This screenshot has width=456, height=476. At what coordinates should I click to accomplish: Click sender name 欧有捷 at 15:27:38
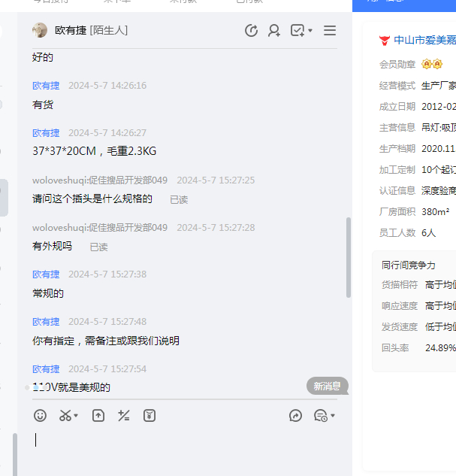pos(46,274)
